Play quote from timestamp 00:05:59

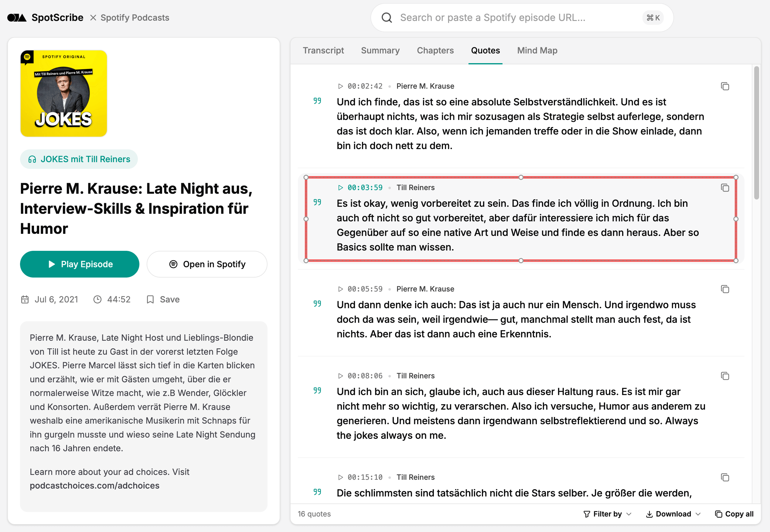click(360, 289)
